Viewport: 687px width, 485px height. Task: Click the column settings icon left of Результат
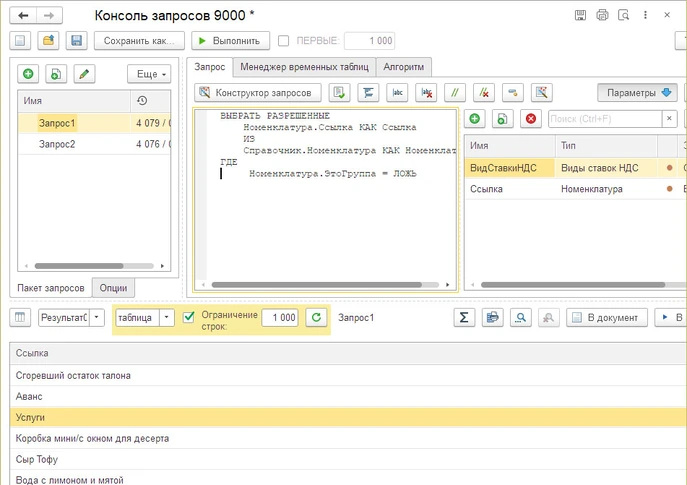[20, 318]
